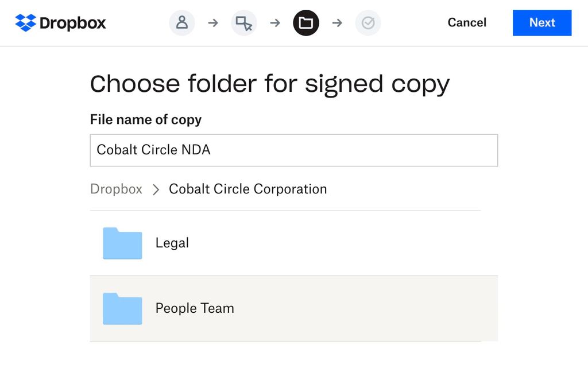Click the Dropbox logo
This screenshot has height=392, width=588.
pyautogui.click(x=60, y=23)
